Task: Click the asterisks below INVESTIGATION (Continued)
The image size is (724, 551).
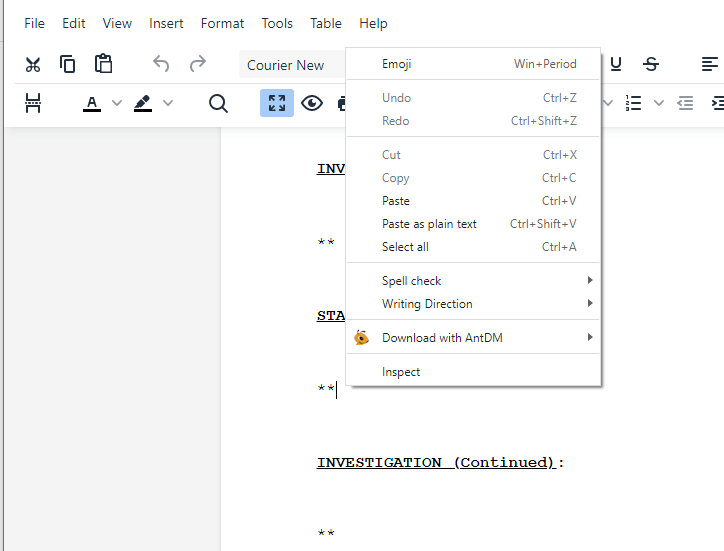Action: pos(326,533)
